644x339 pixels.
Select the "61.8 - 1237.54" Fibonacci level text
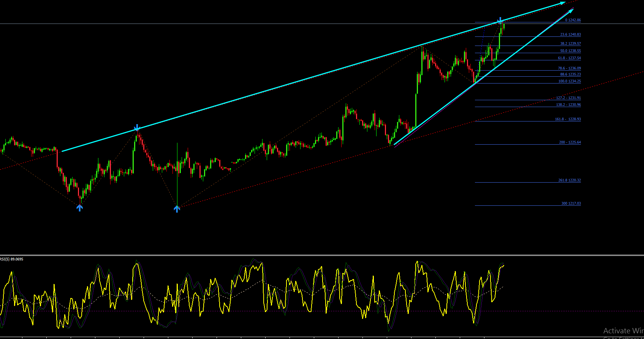tap(569, 58)
